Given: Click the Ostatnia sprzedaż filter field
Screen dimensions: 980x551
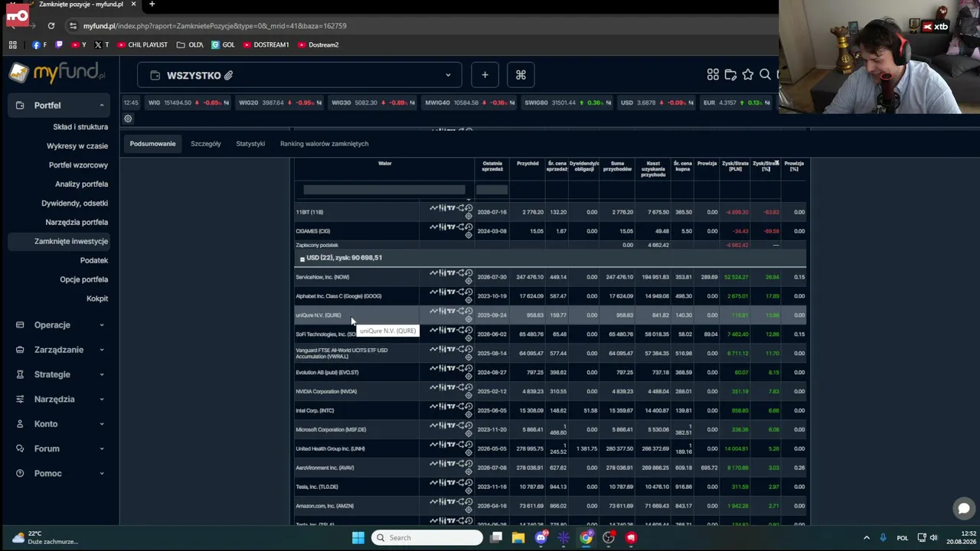Looking at the screenshot, I should 492,190.
